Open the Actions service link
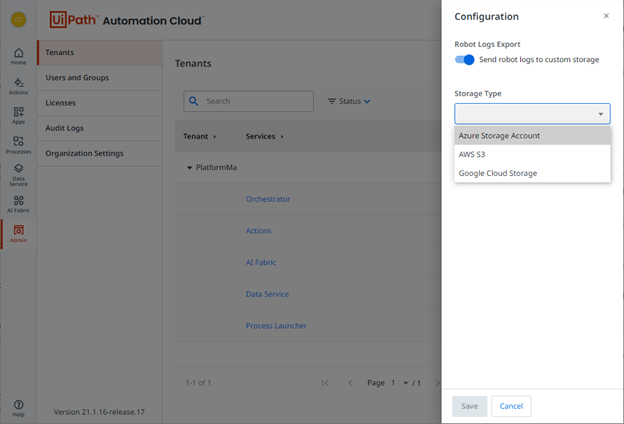624x424 pixels. coord(258,231)
